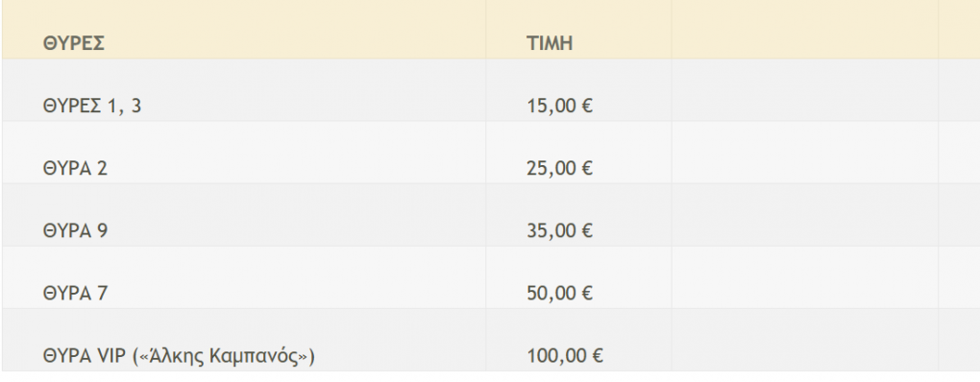Click the empty third column header cell
Image resolution: width=980 pixels, height=382 pixels.
(805, 30)
